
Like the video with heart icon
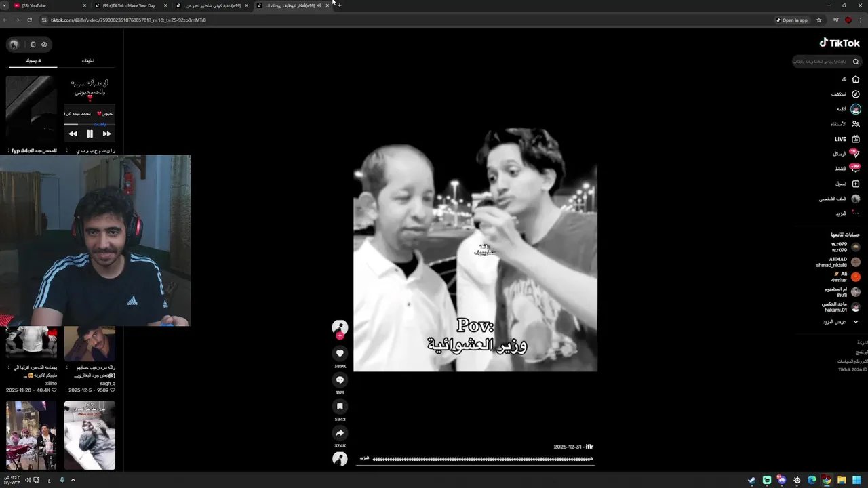point(340,353)
